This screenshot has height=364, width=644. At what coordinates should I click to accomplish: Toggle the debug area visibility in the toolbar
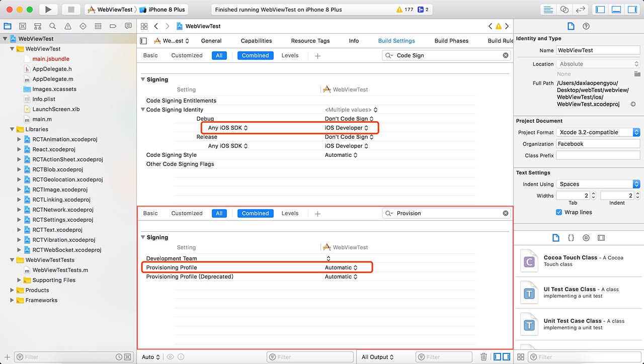pyautogui.click(x=616, y=10)
